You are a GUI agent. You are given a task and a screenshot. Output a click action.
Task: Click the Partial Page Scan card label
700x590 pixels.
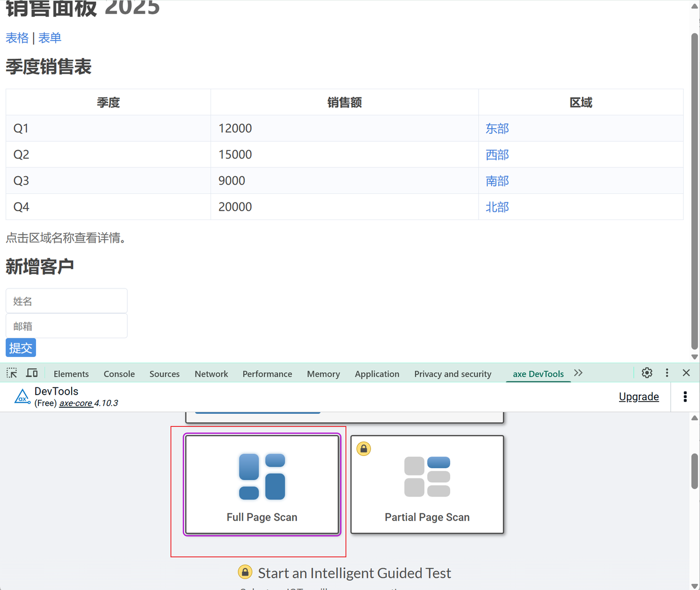[x=427, y=517]
